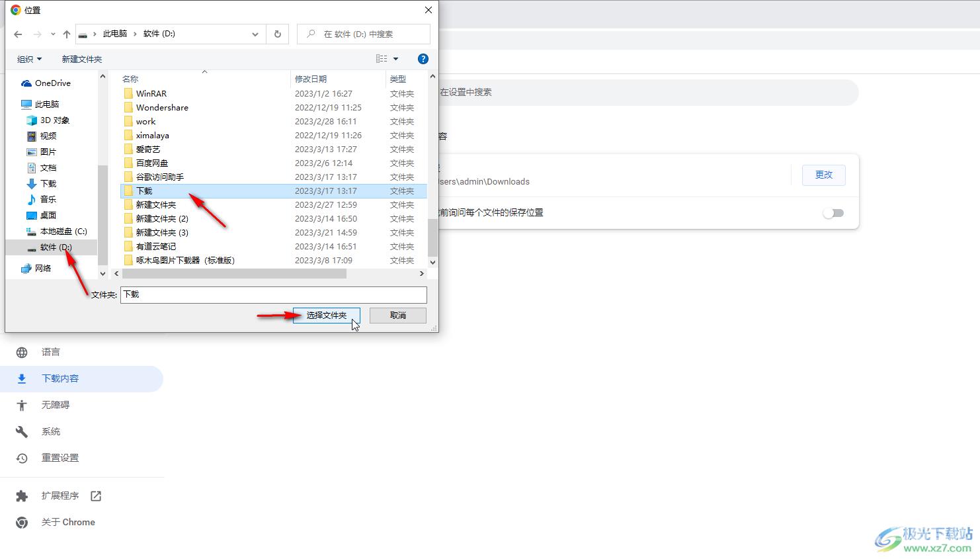Open 3D 对象 in the navigation pane
The image size is (980, 559).
[x=48, y=120]
